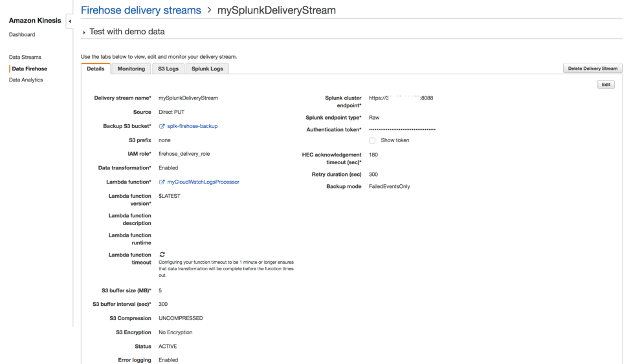This screenshot has height=364, width=631.
Task: Click external-link icon beside splk-firehose-backup
Action: [x=162, y=126]
